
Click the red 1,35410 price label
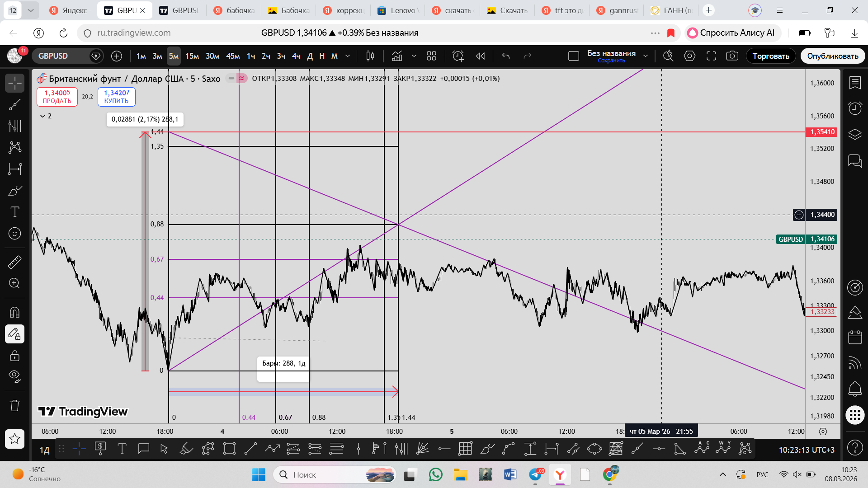pyautogui.click(x=822, y=132)
